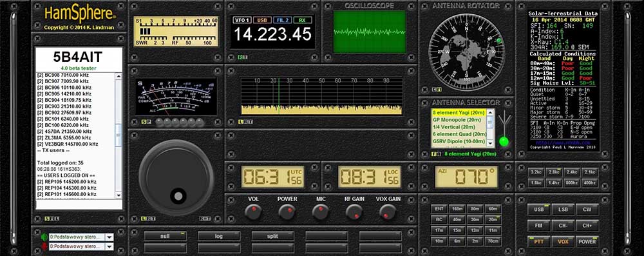The height and width of the screenshot is (256, 644).
Task: Click the BC band button
Action: pos(439,220)
